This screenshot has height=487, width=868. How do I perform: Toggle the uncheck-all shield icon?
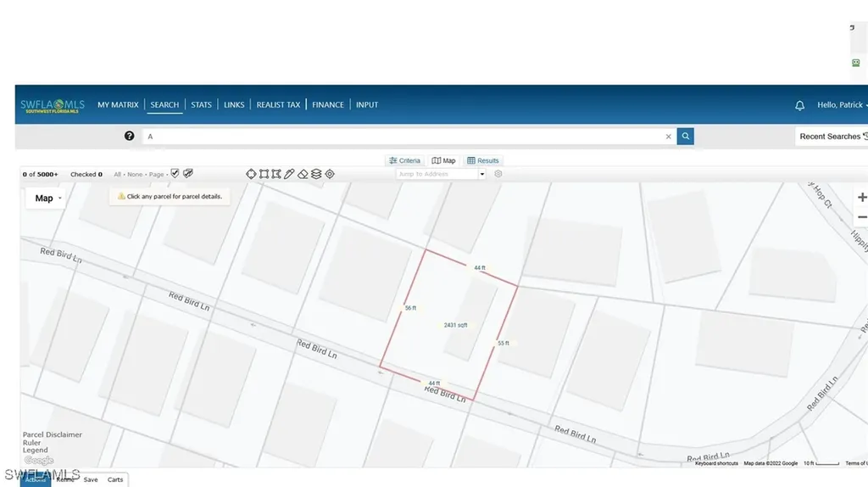[x=188, y=173]
